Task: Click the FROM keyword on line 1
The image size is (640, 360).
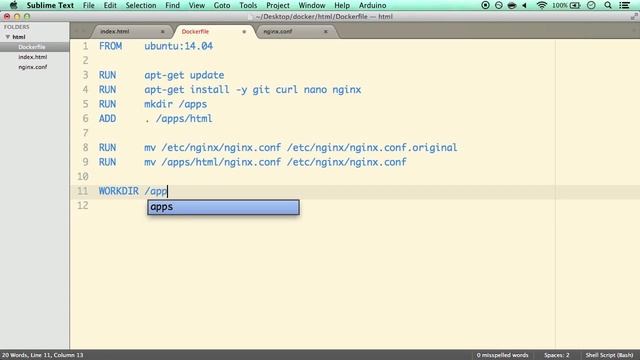Action: click(x=110, y=46)
